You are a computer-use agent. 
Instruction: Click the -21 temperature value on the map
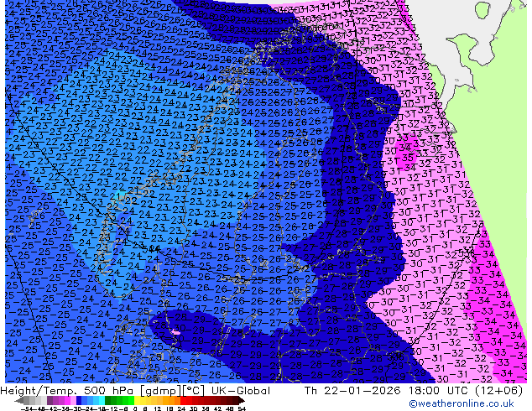coord(114,196)
